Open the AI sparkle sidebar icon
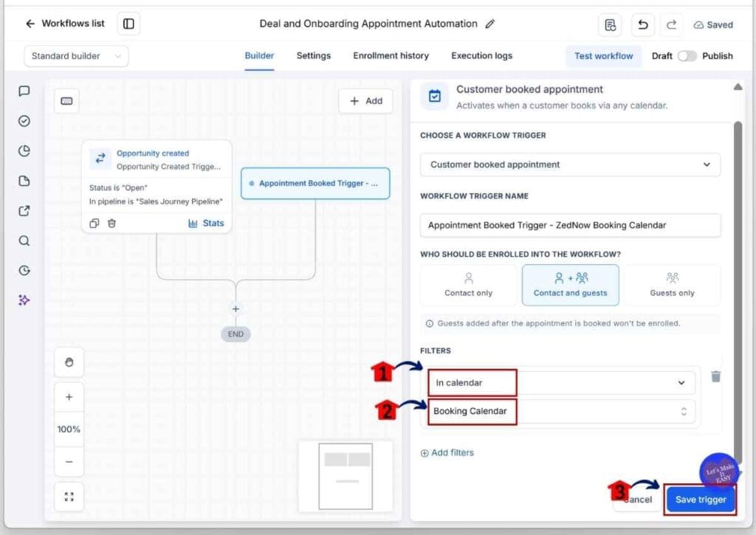This screenshot has width=756, height=535. [x=24, y=300]
